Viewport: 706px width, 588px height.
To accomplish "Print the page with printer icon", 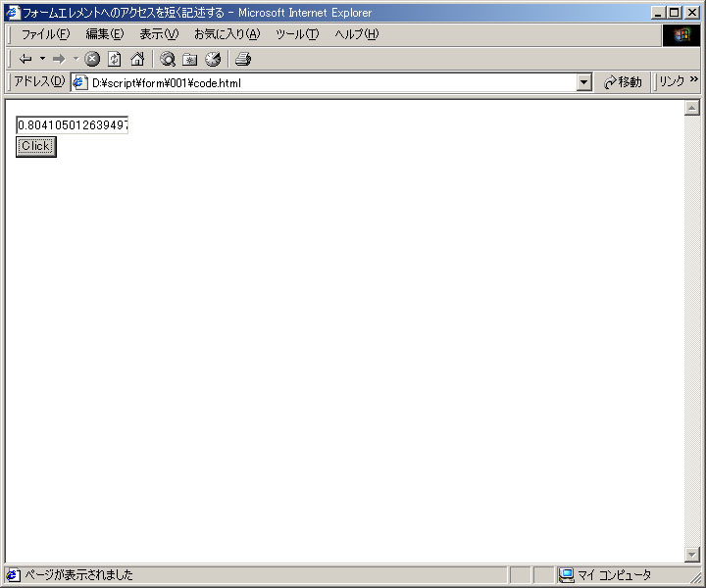I will (x=243, y=59).
